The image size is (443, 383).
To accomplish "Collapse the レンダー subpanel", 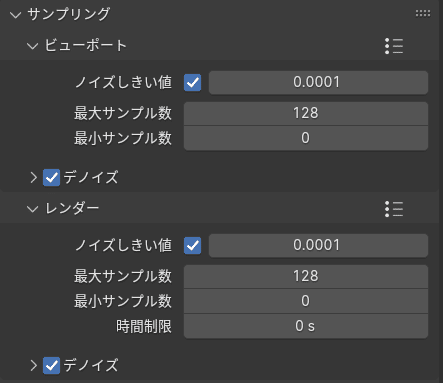I will coord(32,209).
